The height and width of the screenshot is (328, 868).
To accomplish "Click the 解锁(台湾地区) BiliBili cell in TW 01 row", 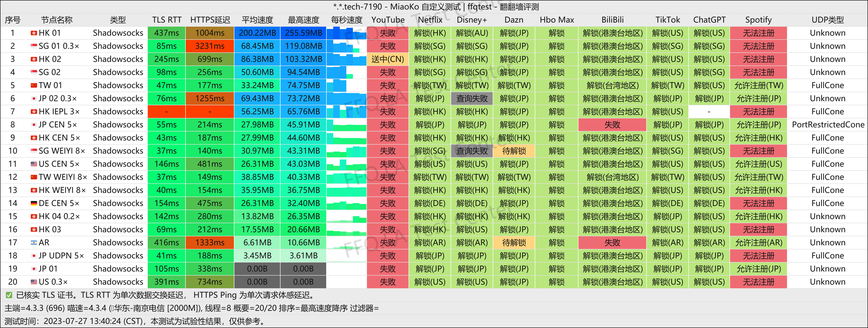I will point(613,85).
